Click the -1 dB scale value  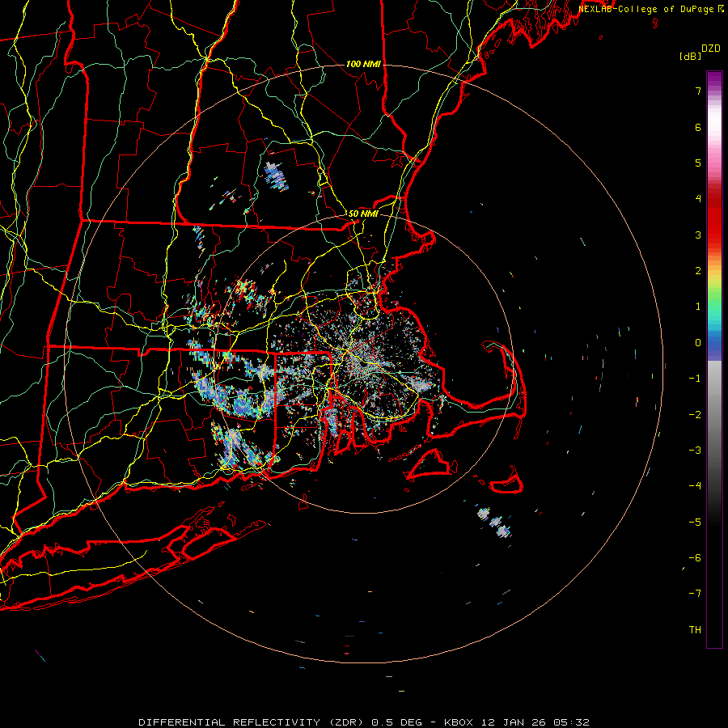coord(695,378)
